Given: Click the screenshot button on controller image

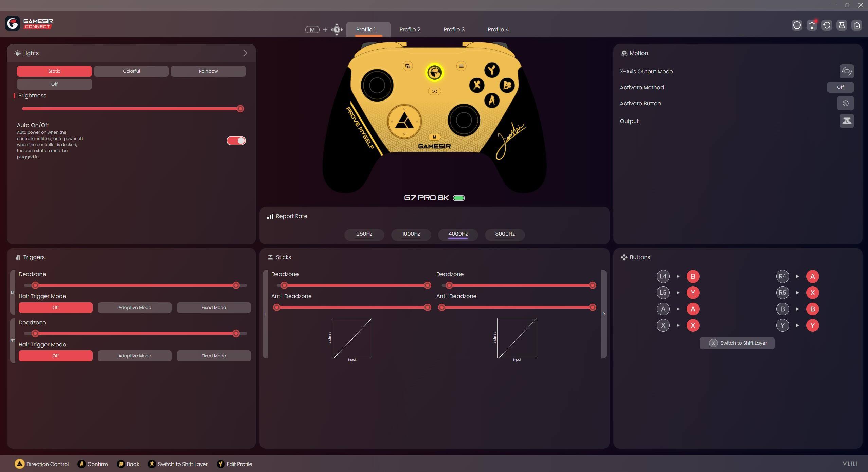Looking at the screenshot, I should (434, 91).
